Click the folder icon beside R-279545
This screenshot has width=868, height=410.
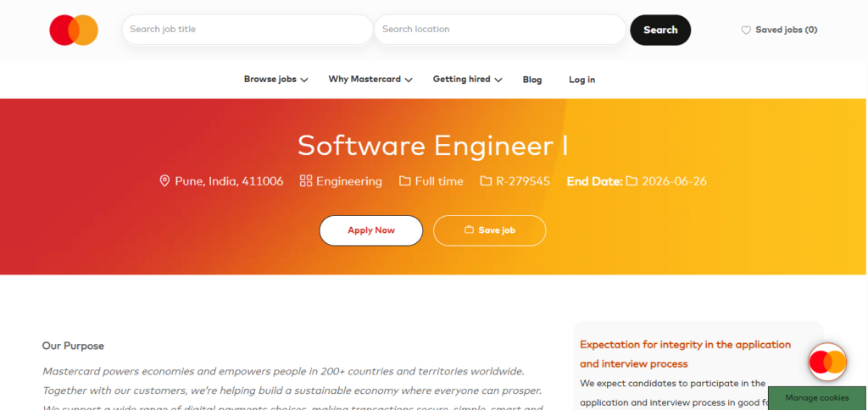pos(486,181)
